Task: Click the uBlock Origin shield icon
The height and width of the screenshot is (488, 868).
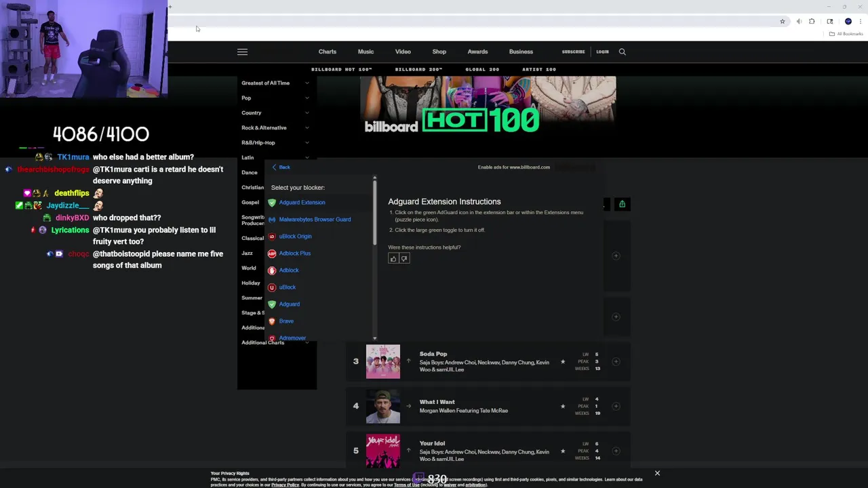Action: click(272, 237)
